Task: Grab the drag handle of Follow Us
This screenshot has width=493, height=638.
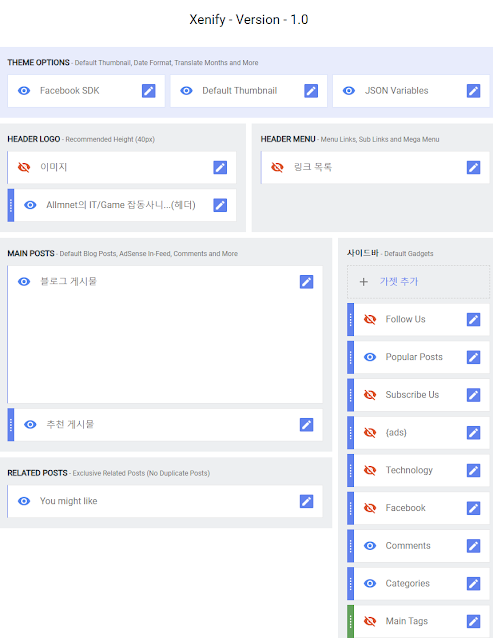Action: tap(350, 319)
